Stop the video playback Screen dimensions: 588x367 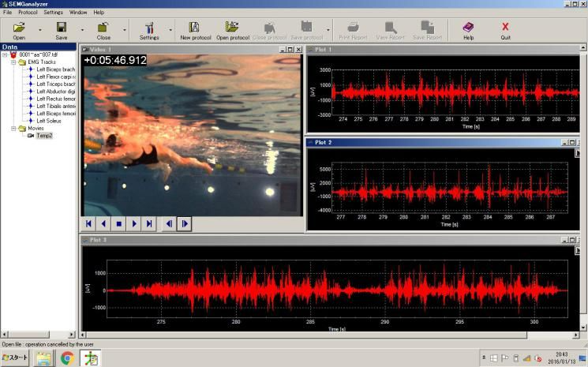pyautogui.click(x=118, y=224)
